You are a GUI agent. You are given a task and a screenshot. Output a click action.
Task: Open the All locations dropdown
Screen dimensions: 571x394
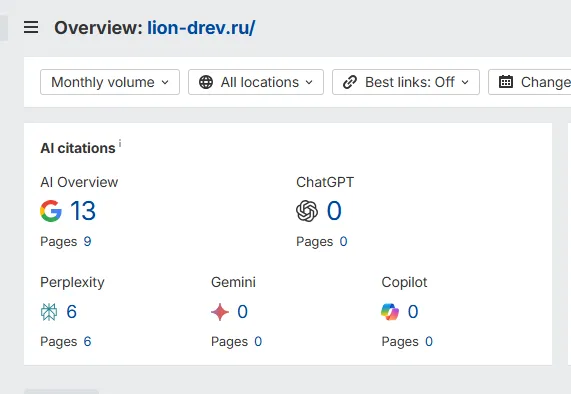256,82
